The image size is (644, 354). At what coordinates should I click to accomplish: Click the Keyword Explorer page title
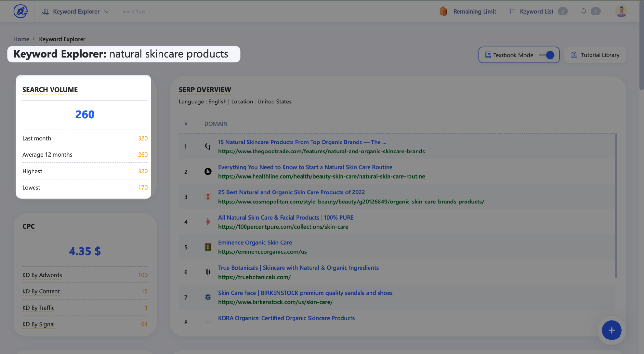point(121,54)
